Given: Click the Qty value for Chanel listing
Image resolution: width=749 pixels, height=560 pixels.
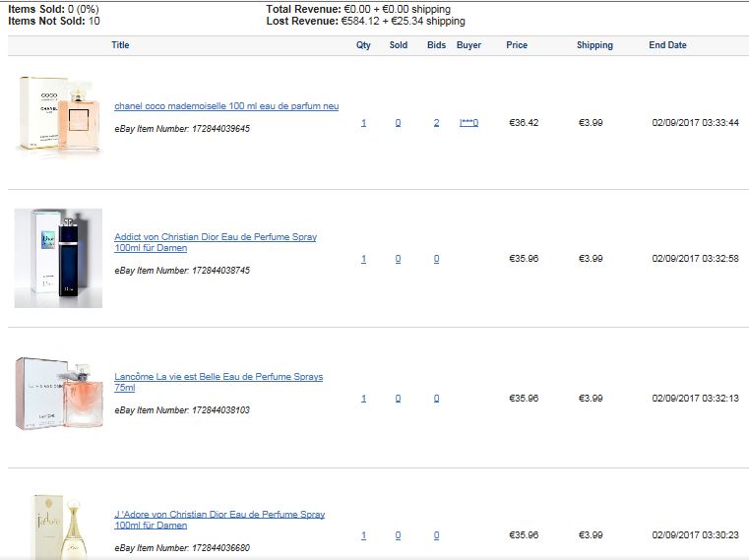Looking at the screenshot, I should 363,123.
